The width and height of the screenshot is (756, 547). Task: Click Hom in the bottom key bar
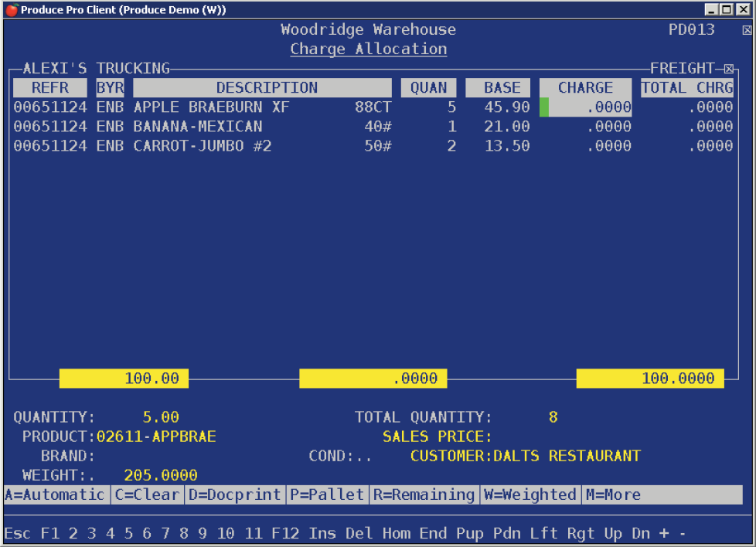396,534
